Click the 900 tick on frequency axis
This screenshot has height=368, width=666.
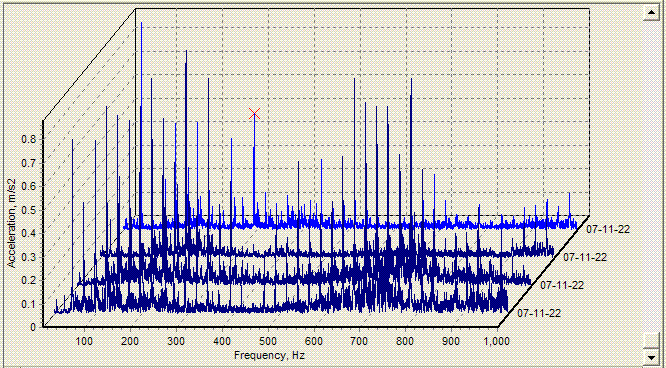click(451, 341)
